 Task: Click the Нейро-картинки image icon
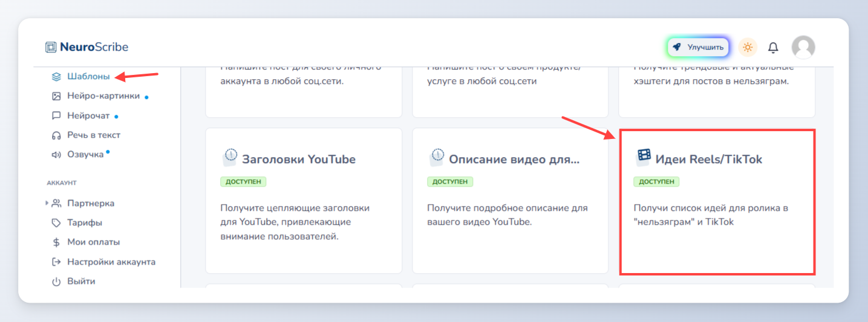tap(56, 96)
